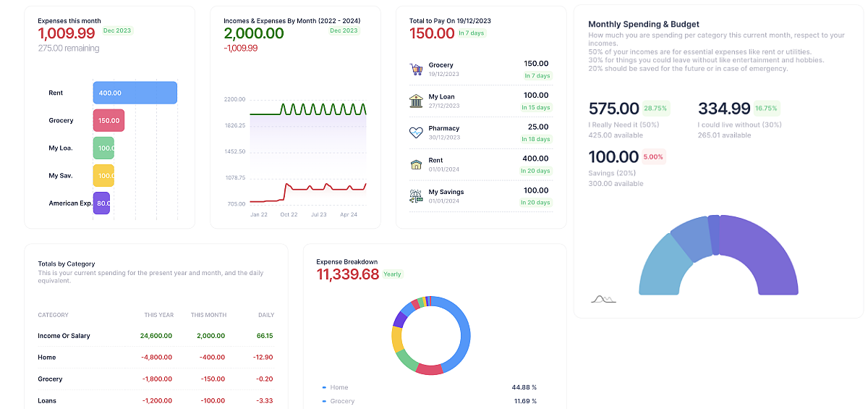The image size is (868, 409).
Task: Click the 44.88 % legend percentage
Action: pos(524,387)
